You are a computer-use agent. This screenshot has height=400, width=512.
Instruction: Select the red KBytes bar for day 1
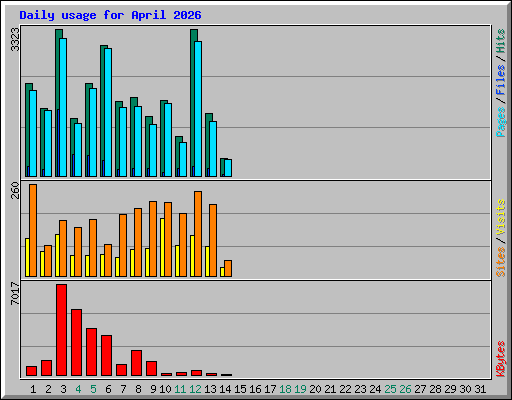(31, 371)
